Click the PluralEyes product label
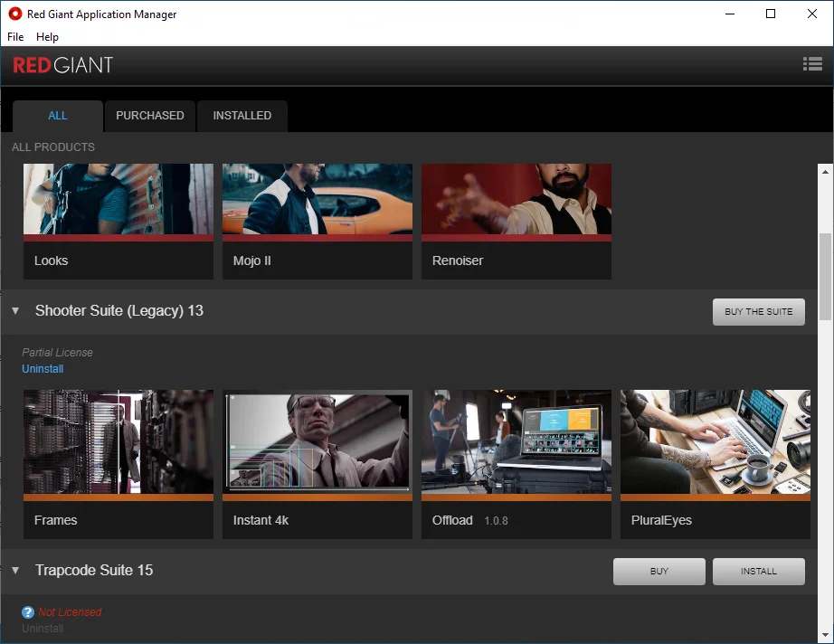The width and height of the screenshot is (834, 644). point(661,520)
